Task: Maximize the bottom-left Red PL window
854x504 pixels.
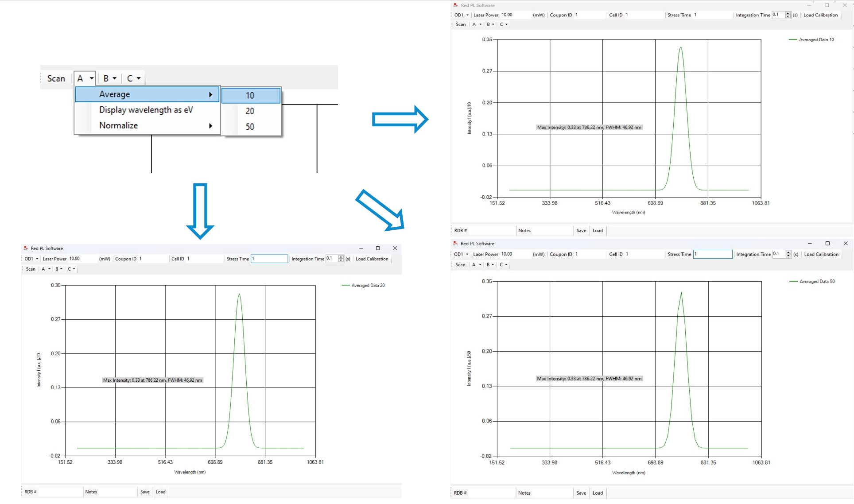Action: (378, 248)
